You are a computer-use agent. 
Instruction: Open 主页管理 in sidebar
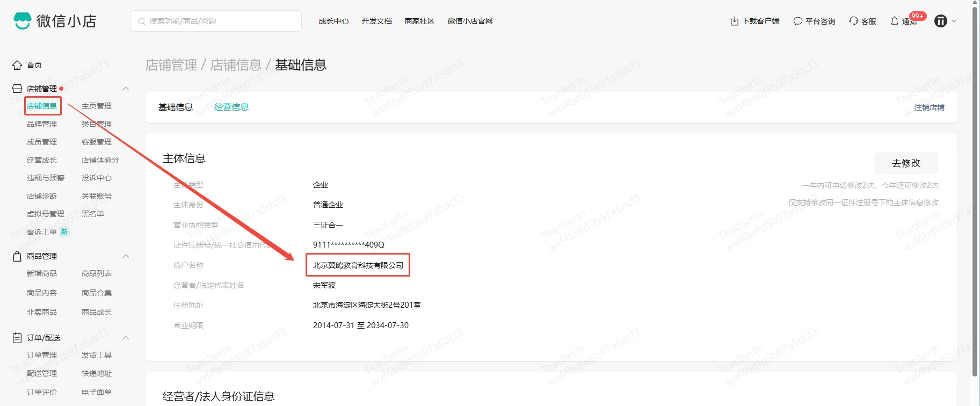[97, 106]
